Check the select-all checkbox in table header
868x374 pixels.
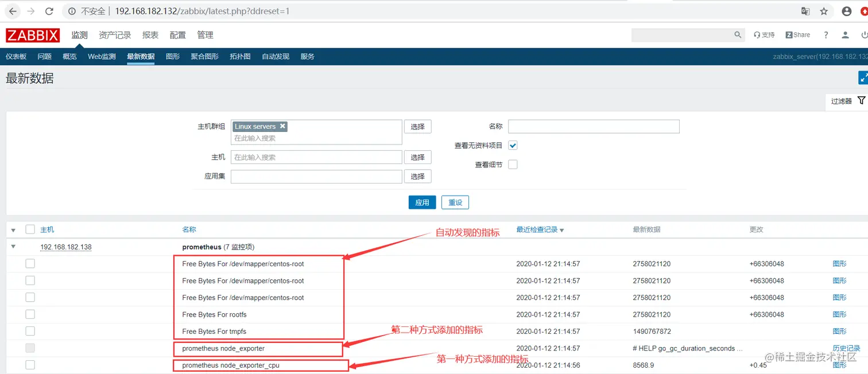[30, 229]
